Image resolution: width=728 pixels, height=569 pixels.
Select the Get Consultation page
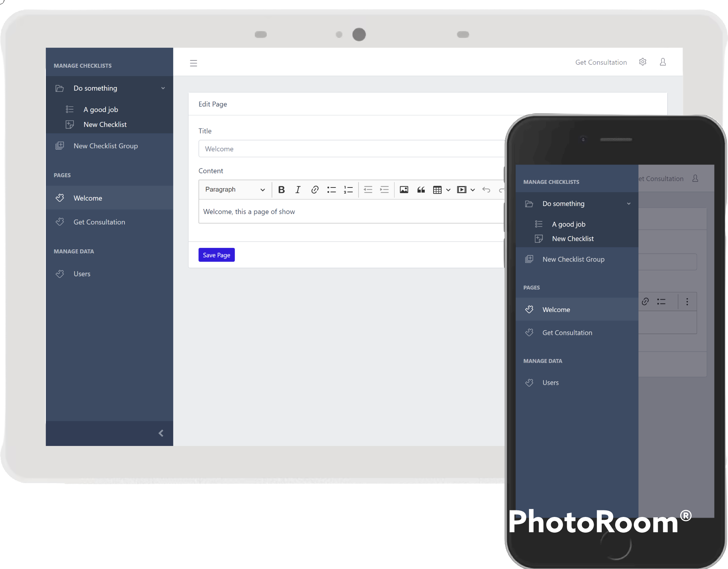click(x=99, y=222)
